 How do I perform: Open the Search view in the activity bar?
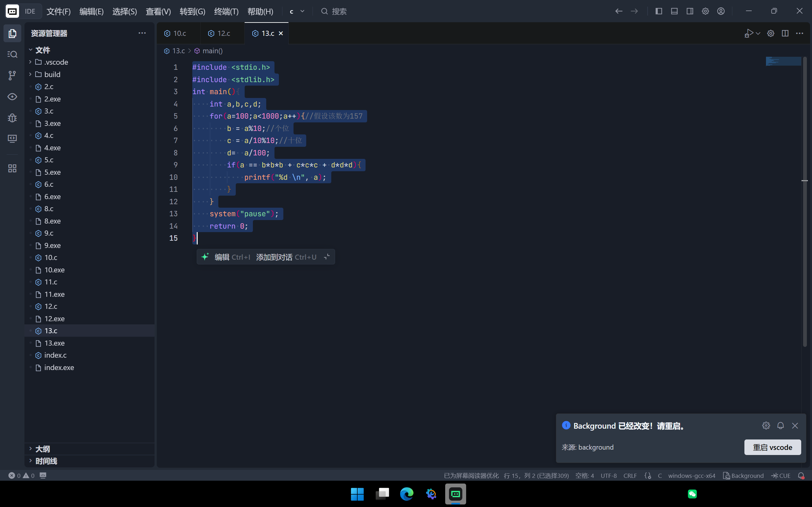click(12, 54)
